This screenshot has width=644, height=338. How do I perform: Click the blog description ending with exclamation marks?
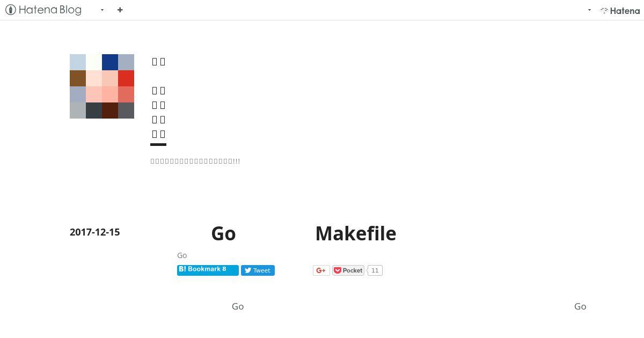(195, 161)
